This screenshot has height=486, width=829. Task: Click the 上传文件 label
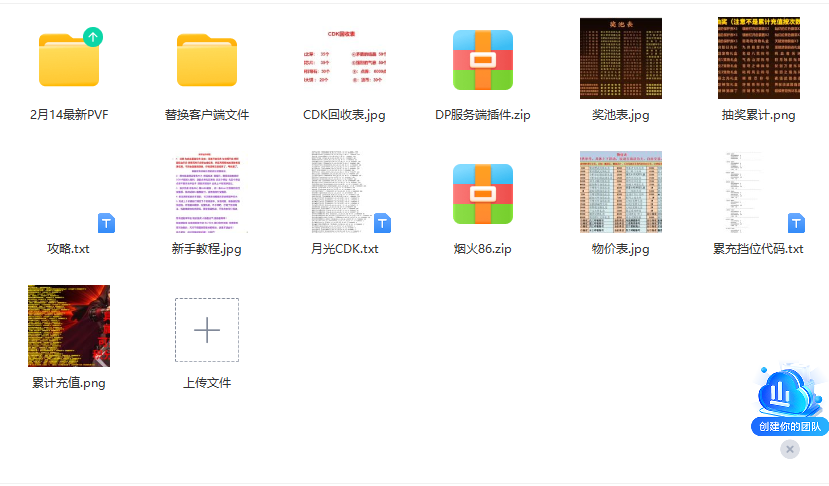point(207,382)
